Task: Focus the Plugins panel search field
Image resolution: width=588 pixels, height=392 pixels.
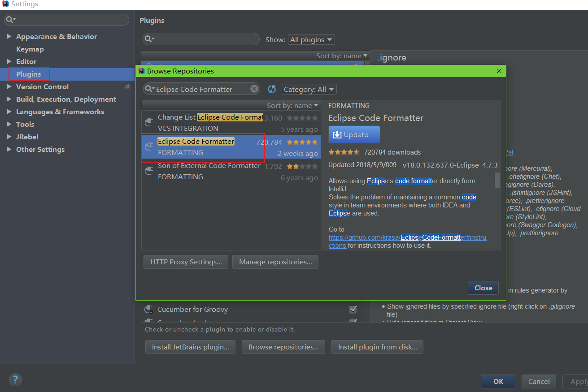Action: pyautogui.click(x=201, y=39)
